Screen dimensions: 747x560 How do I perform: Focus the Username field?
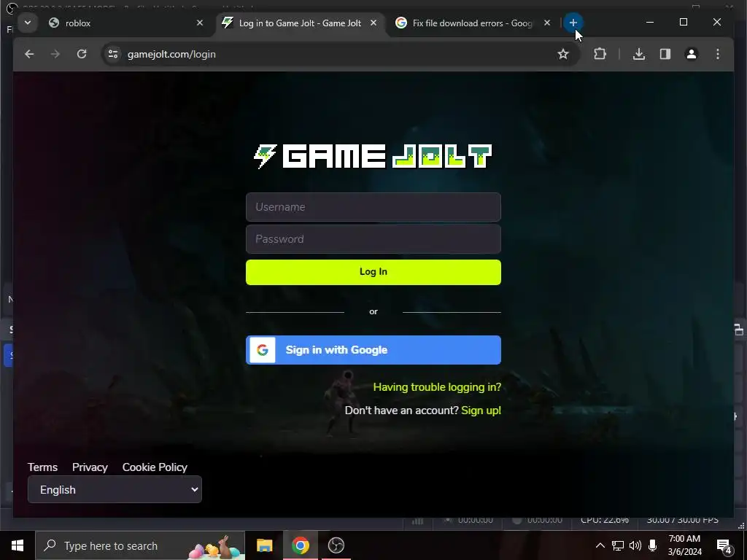[x=373, y=207]
